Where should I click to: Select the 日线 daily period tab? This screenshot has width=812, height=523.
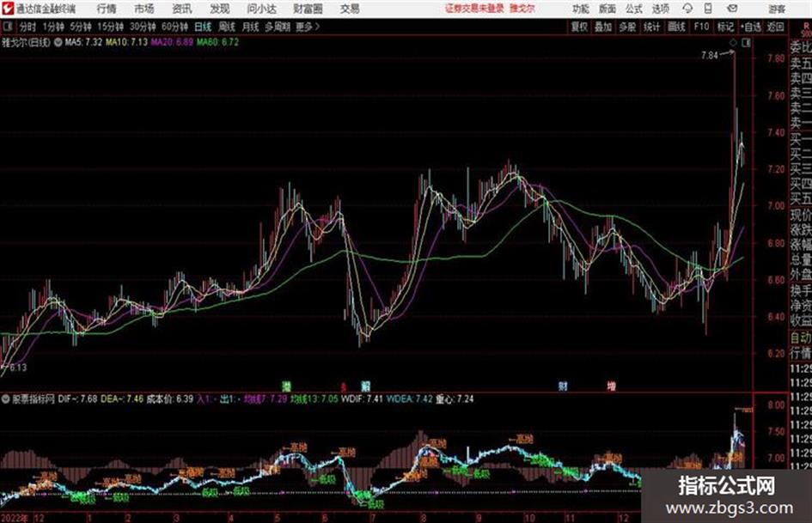tap(203, 27)
